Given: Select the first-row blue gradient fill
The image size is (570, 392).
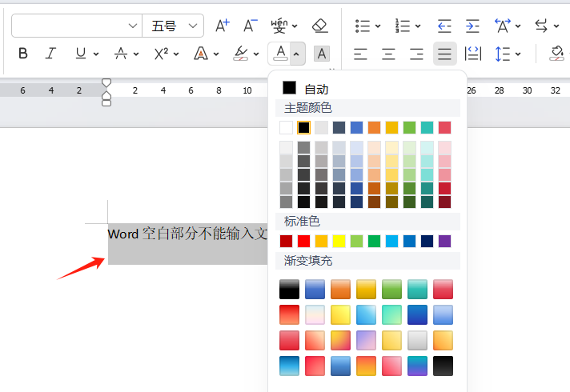Looking at the screenshot, I should [315, 289].
